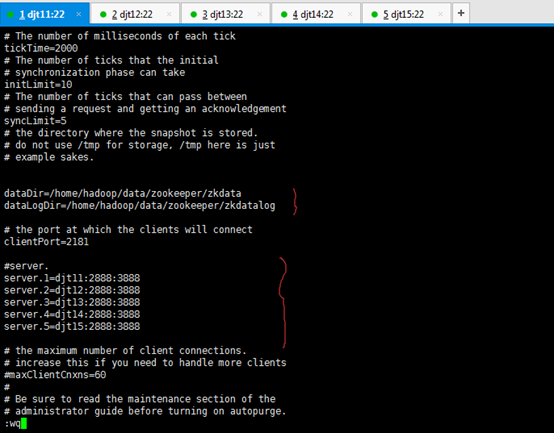
Task: Click the server.5=djt15:2888:3888 line
Action: [x=72, y=326]
